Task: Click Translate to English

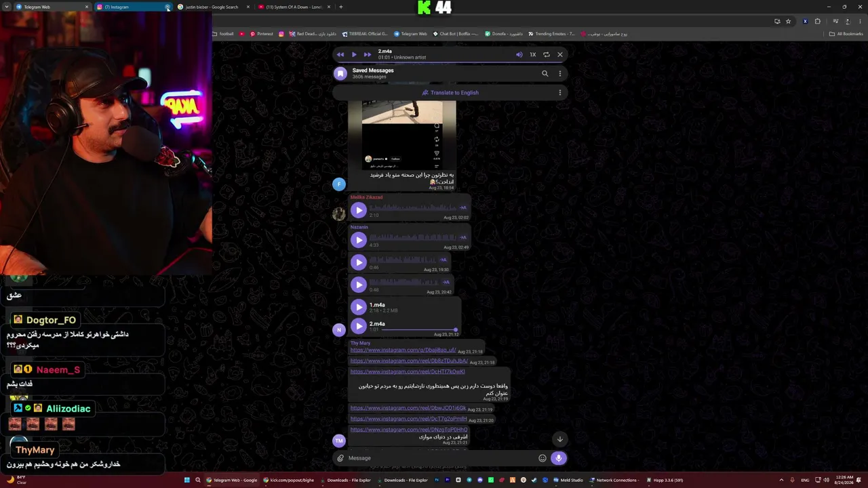Action: pyautogui.click(x=450, y=92)
